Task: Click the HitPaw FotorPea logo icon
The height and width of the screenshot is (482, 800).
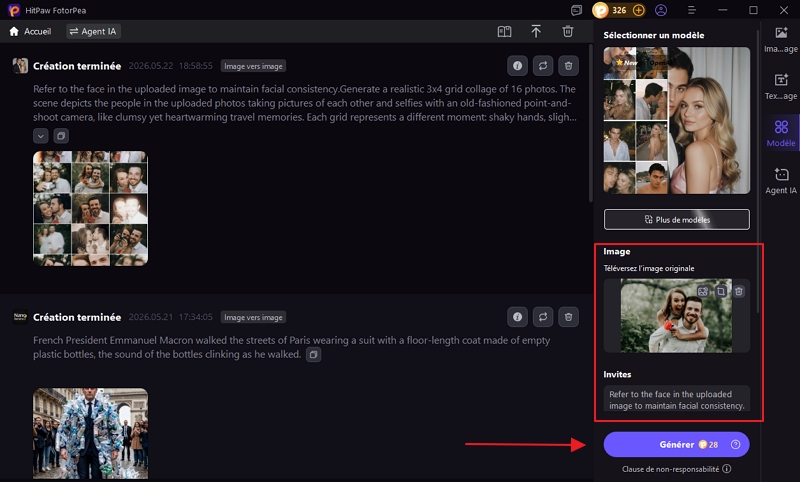Action: tap(14, 10)
